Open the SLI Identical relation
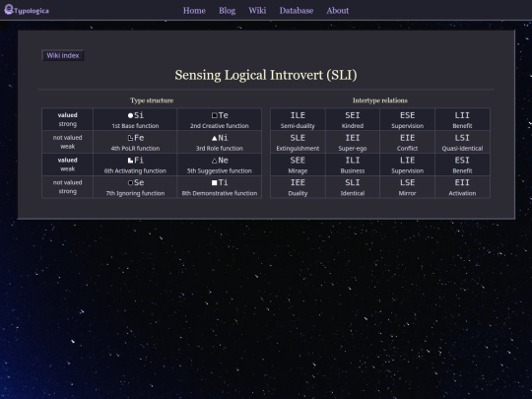 353,186
